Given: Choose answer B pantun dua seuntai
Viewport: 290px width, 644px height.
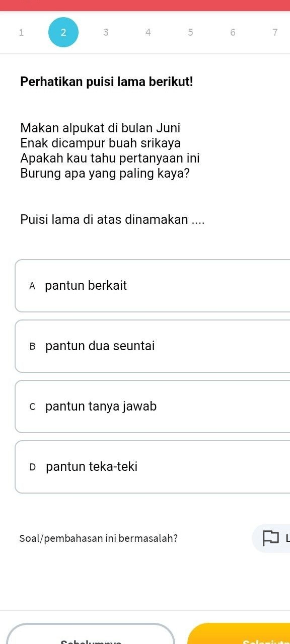Looking at the screenshot, I should coord(153,346).
